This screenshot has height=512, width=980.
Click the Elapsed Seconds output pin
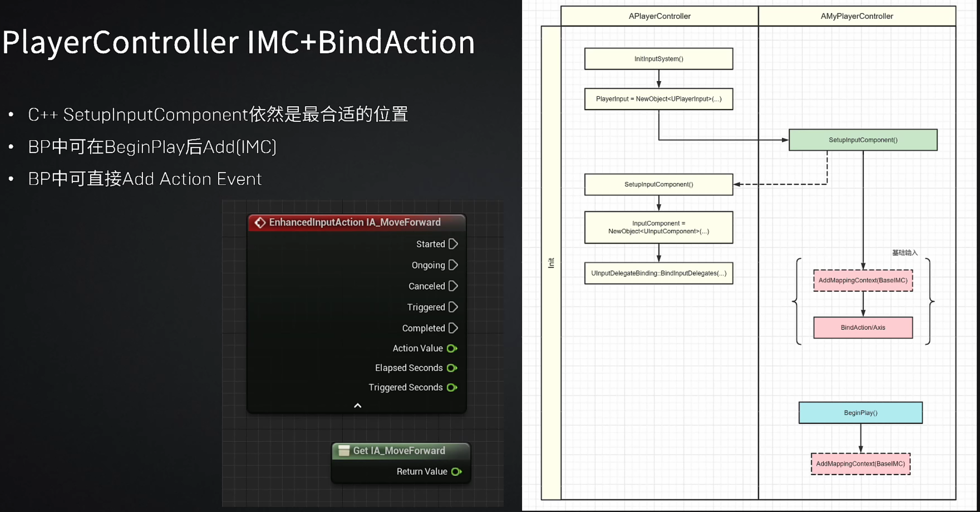(x=452, y=368)
